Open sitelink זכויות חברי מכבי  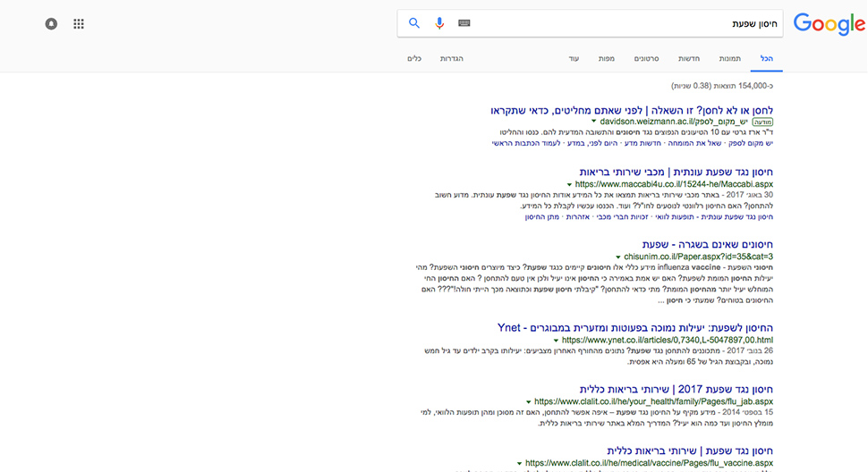(622, 216)
